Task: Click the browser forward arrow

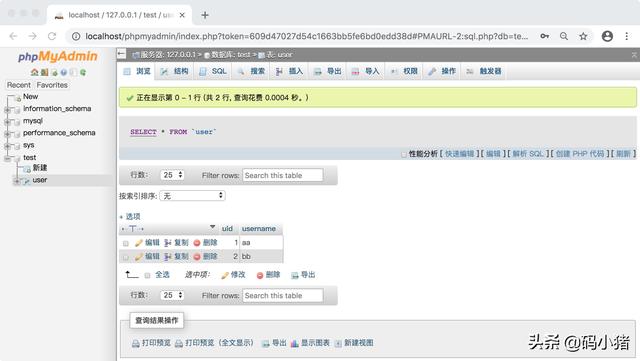Action: [x=33, y=36]
